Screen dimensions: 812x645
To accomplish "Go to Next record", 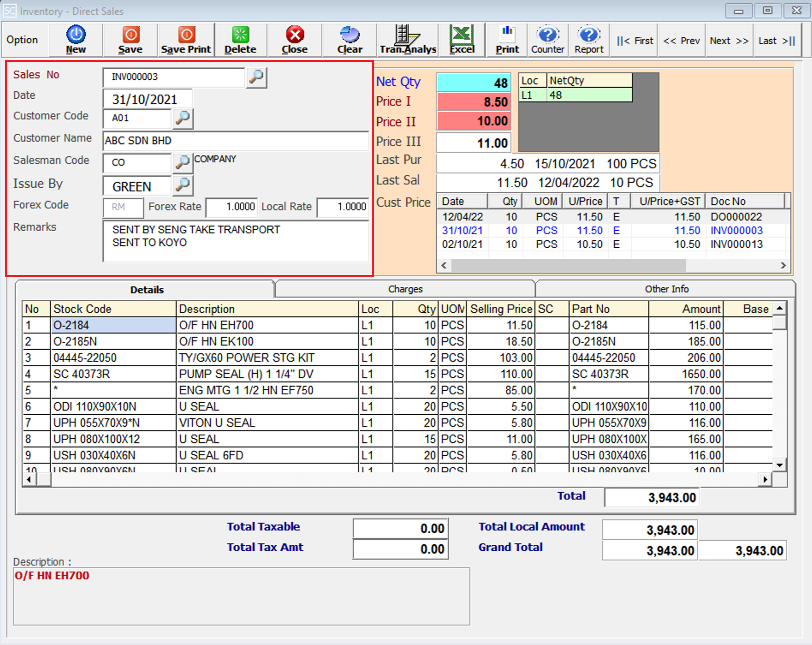I will coord(729,41).
